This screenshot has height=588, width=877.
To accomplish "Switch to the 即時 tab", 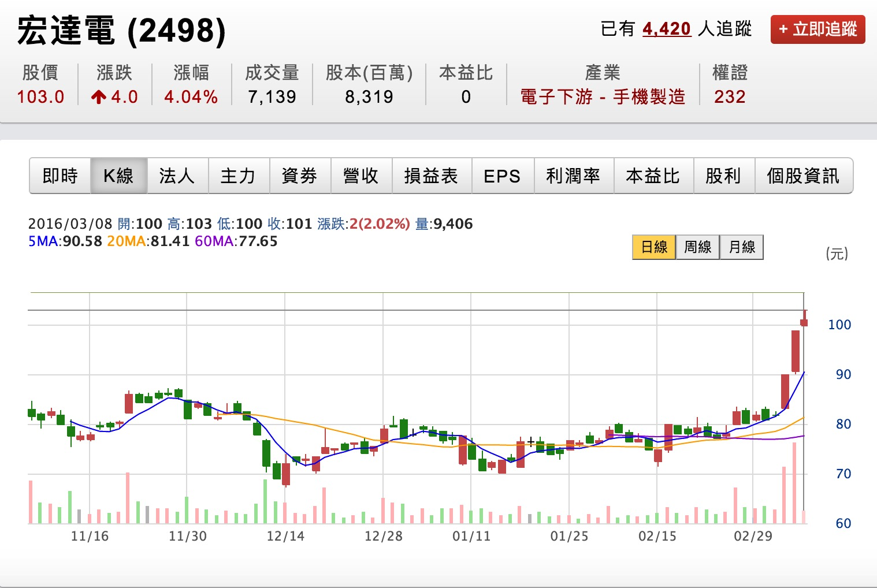I will (x=60, y=176).
